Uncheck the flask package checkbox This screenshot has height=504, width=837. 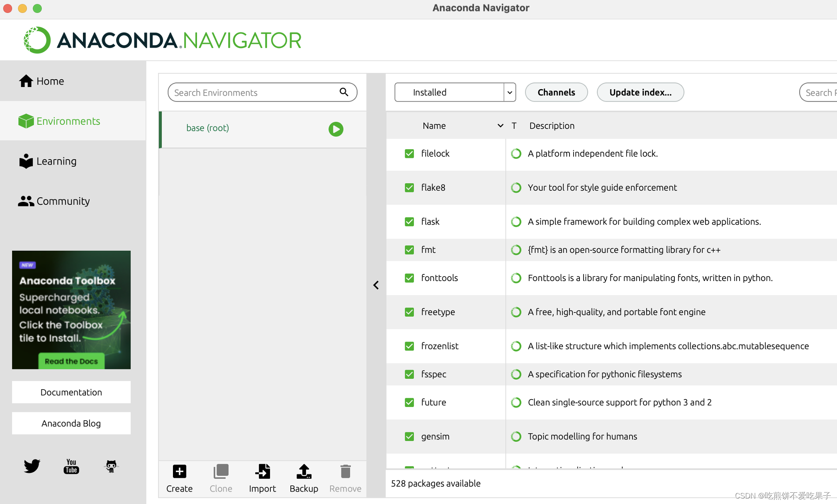[409, 222]
